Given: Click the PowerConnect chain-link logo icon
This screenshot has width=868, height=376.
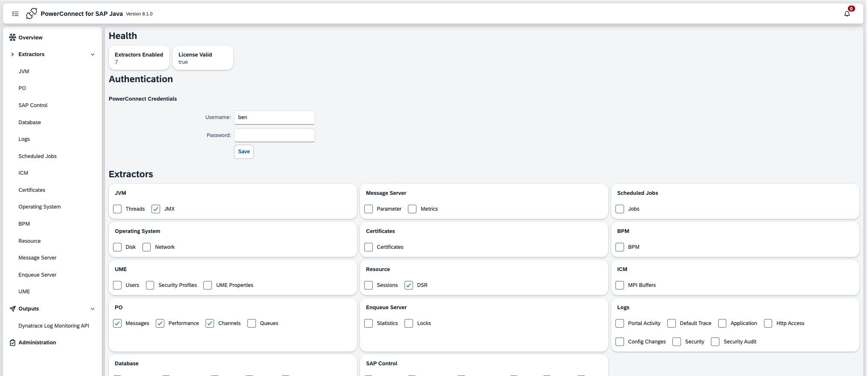Looking at the screenshot, I should [x=31, y=14].
